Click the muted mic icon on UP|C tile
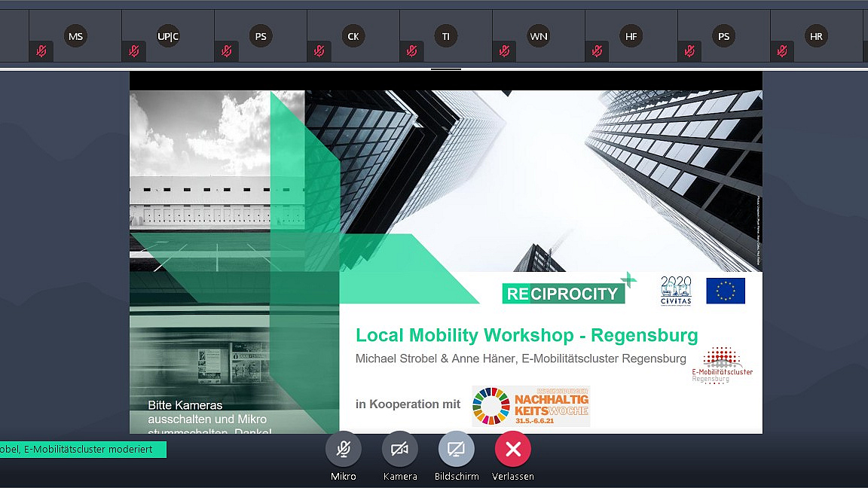Image resolution: width=868 pixels, height=488 pixels. pyautogui.click(x=133, y=51)
